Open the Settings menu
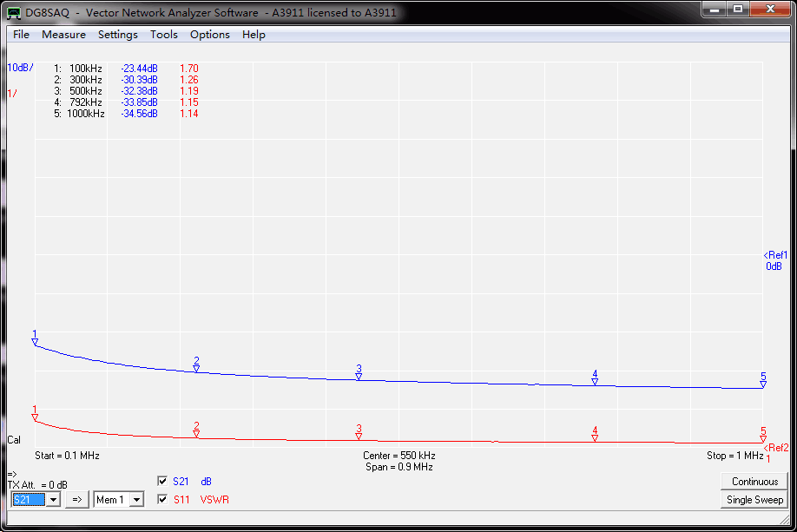 (x=118, y=35)
